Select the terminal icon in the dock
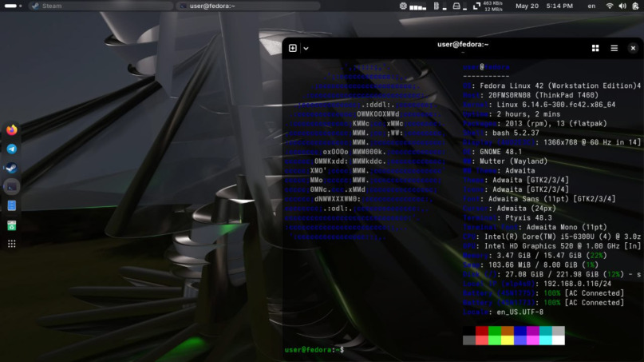Screen dimensions: 644x362 pyautogui.click(x=11, y=187)
